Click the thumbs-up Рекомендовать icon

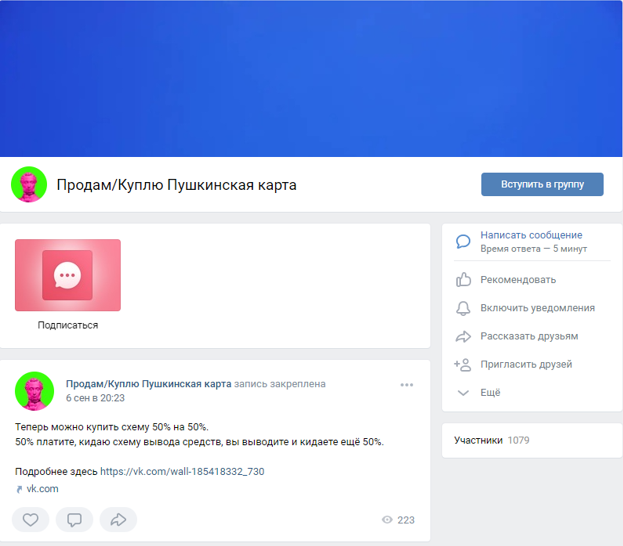click(x=463, y=280)
